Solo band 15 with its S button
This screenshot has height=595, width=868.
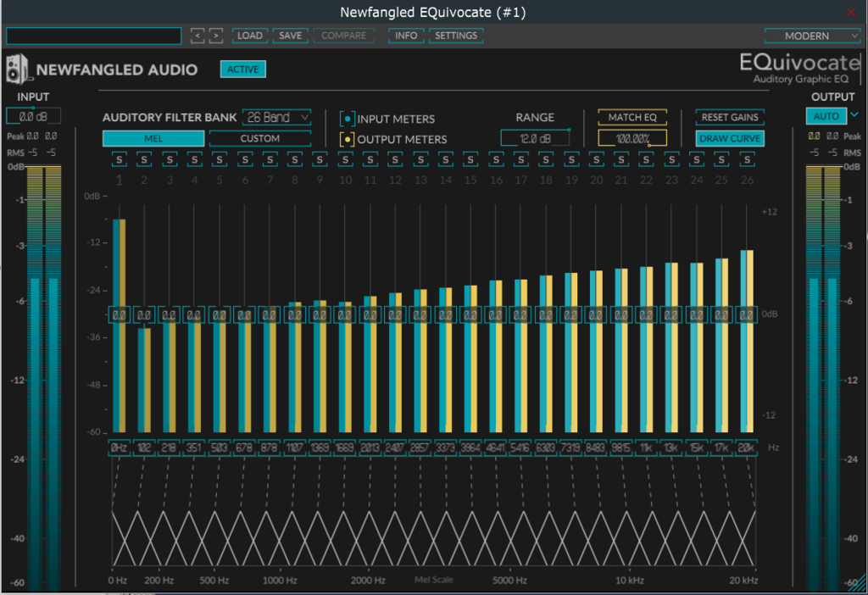470,160
